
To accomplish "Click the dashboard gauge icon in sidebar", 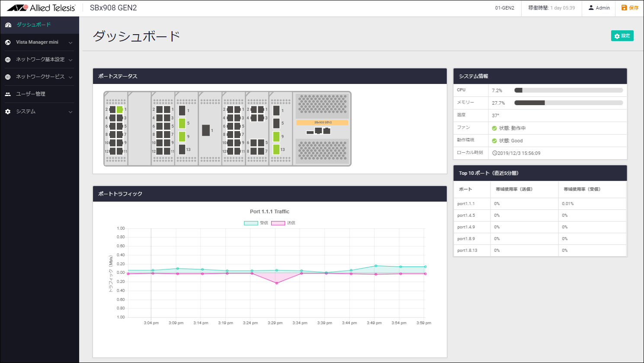I will tap(8, 25).
